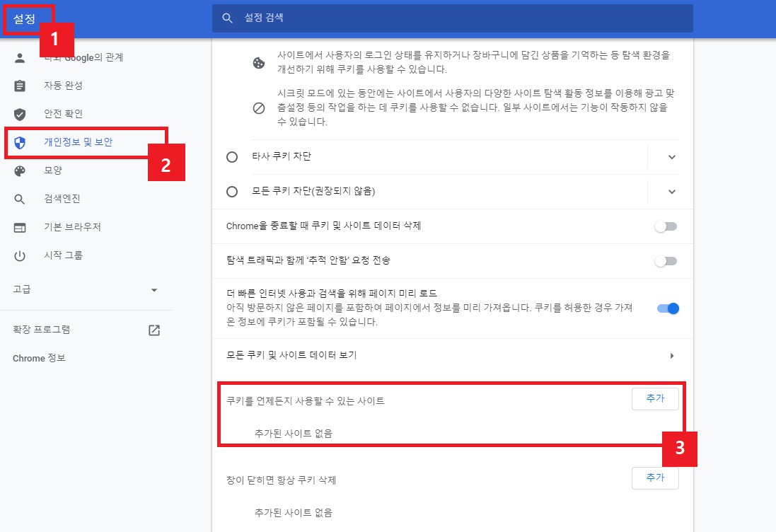776x532 pixels.
Task: Expand the 고급 section arrow
Action: (x=154, y=290)
